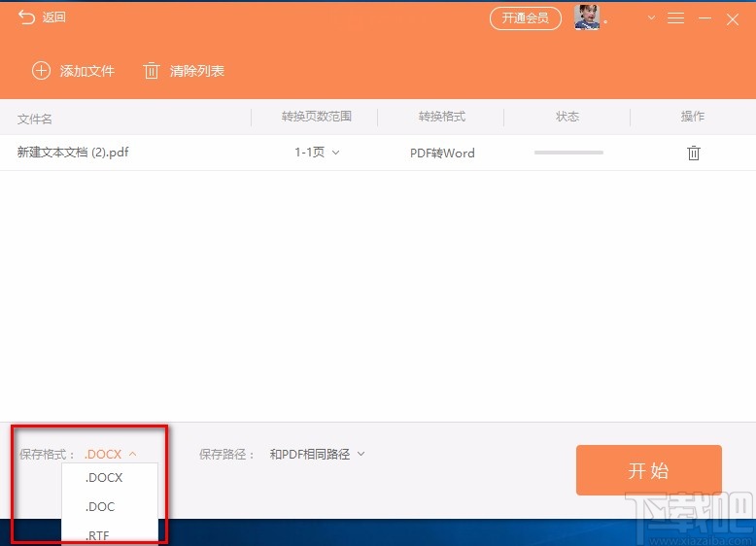Close the converter window
This screenshot has height=546, width=756.
coord(733,19)
